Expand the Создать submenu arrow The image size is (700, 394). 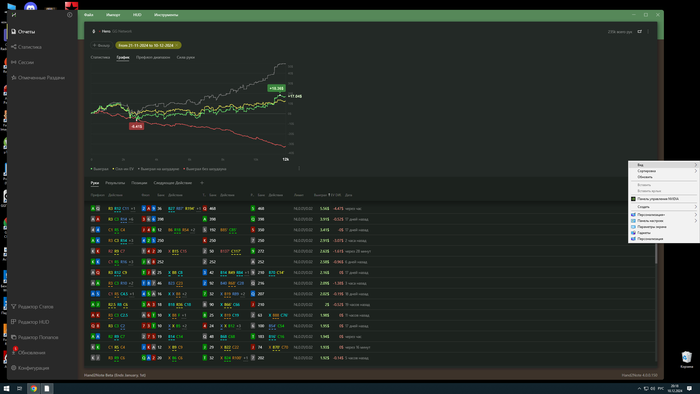pos(696,207)
